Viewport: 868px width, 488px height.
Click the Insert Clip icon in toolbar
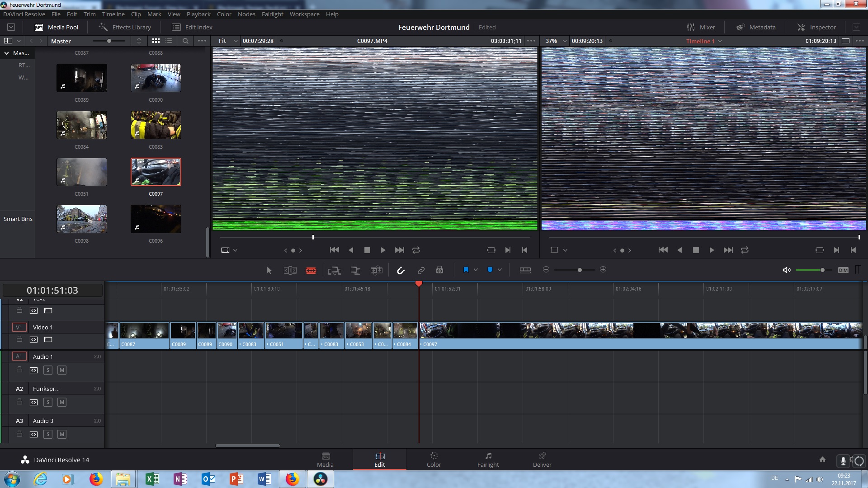335,270
